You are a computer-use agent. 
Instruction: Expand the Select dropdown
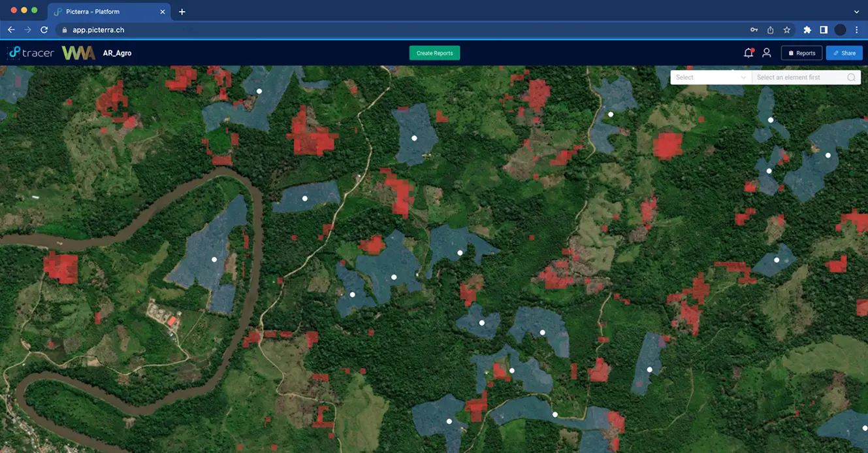(x=711, y=77)
